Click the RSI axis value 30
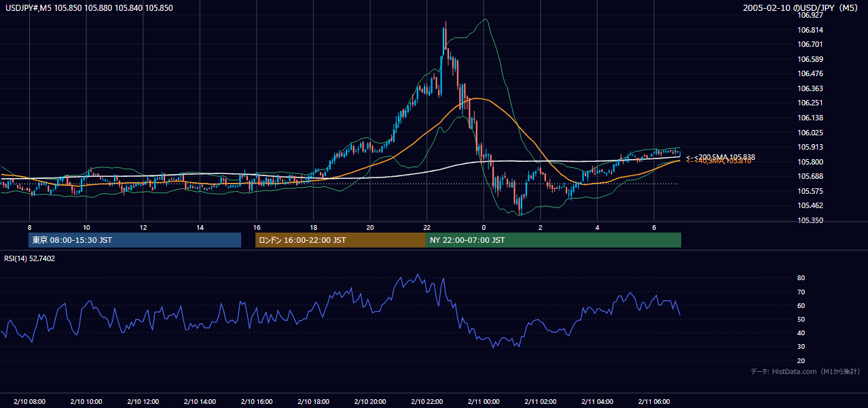868x408 pixels. pos(801,347)
